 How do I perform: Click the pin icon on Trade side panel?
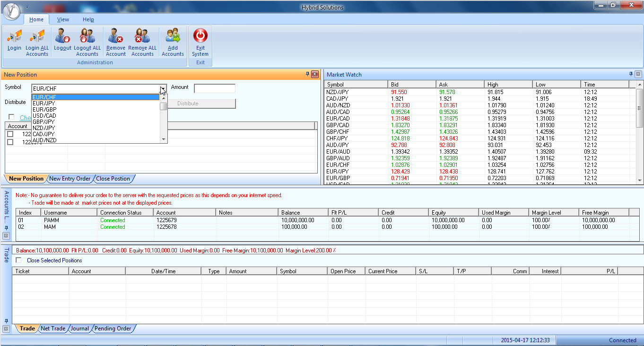click(6, 321)
